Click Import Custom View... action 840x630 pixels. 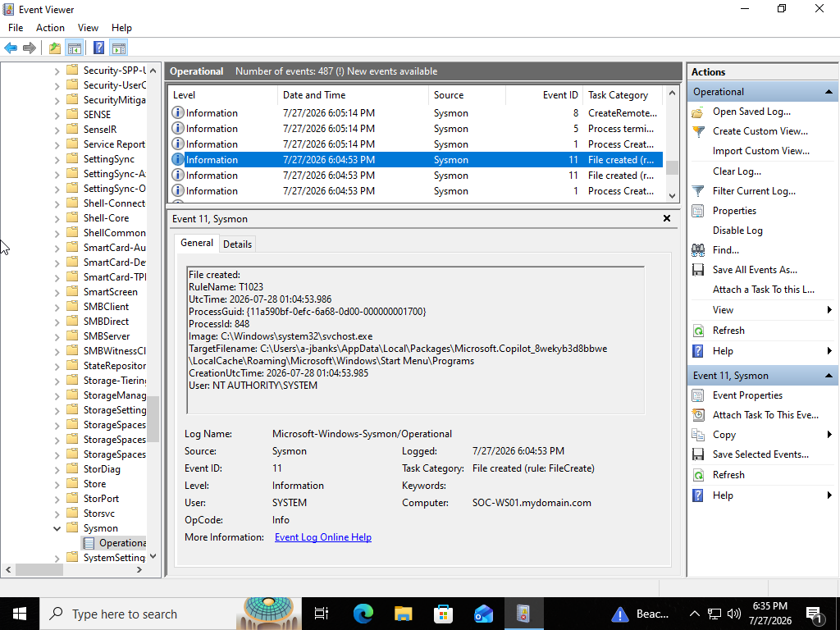pyautogui.click(x=760, y=151)
